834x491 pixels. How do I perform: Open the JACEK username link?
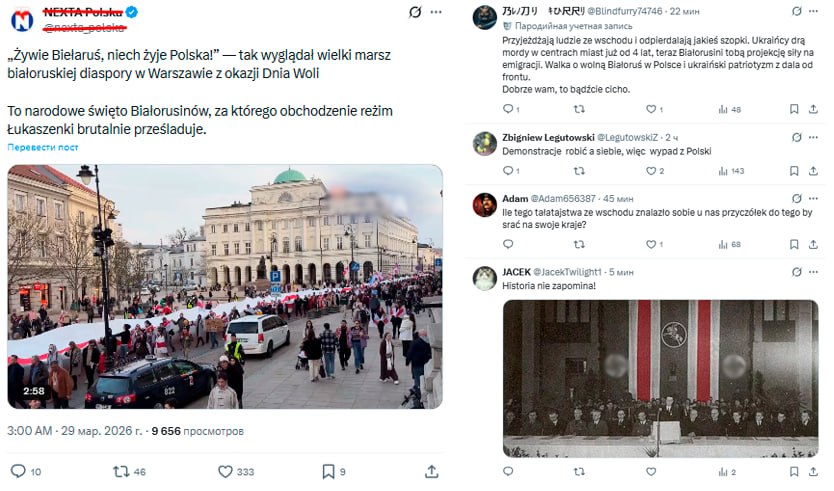click(x=516, y=272)
